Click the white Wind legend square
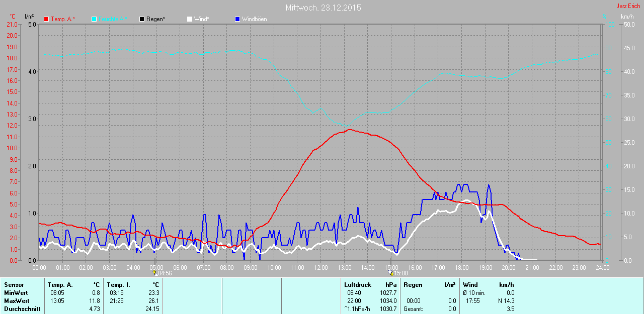644x314 pixels. tap(189, 19)
